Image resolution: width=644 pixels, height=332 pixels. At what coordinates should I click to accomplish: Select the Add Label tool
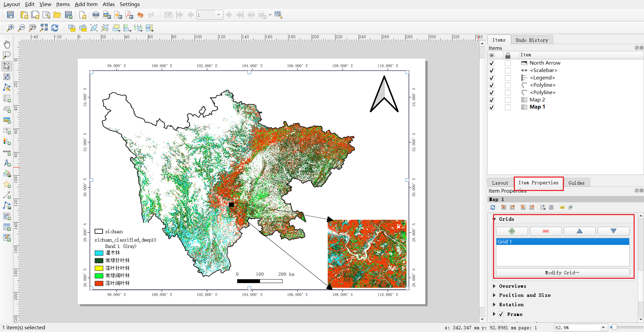(x=7, y=131)
